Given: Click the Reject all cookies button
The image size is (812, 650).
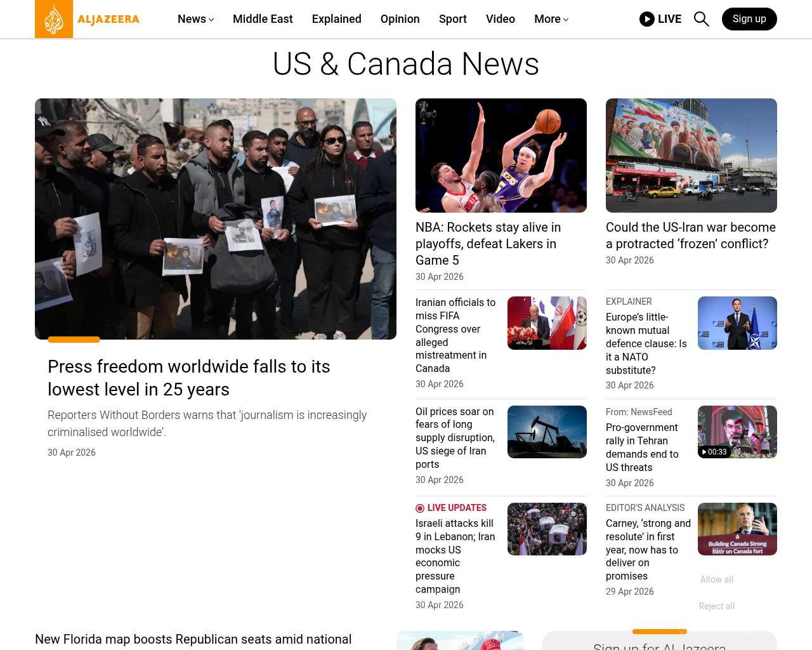Looking at the screenshot, I should pyautogui.click(x=716, y=606).
